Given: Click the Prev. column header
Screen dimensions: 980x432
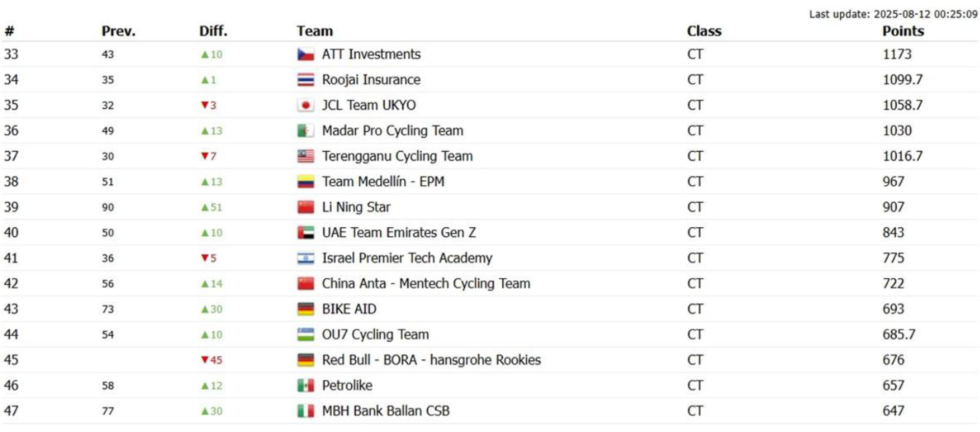Looking at the screenshot, I should [x=118, y=31].
